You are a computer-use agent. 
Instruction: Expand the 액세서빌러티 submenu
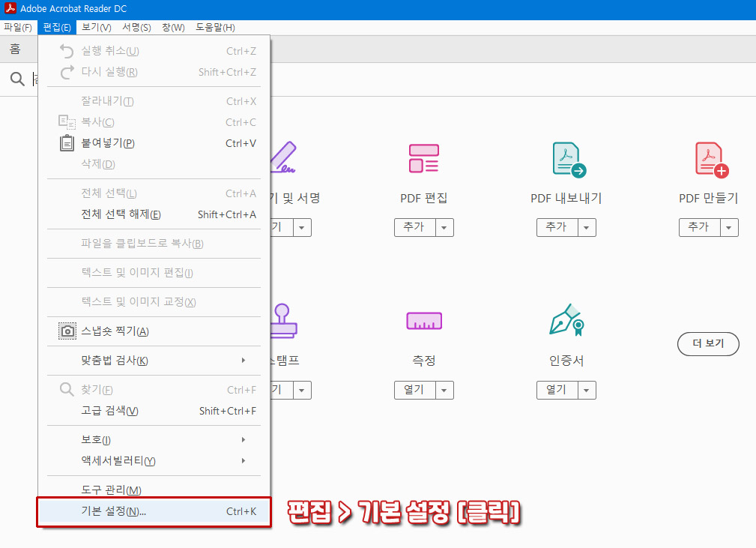coord(154,461)
